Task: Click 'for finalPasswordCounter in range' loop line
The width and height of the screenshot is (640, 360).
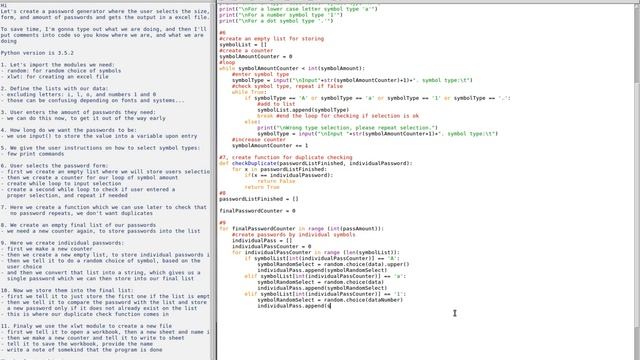Action: pyautogui.click(x=301, y=229)
